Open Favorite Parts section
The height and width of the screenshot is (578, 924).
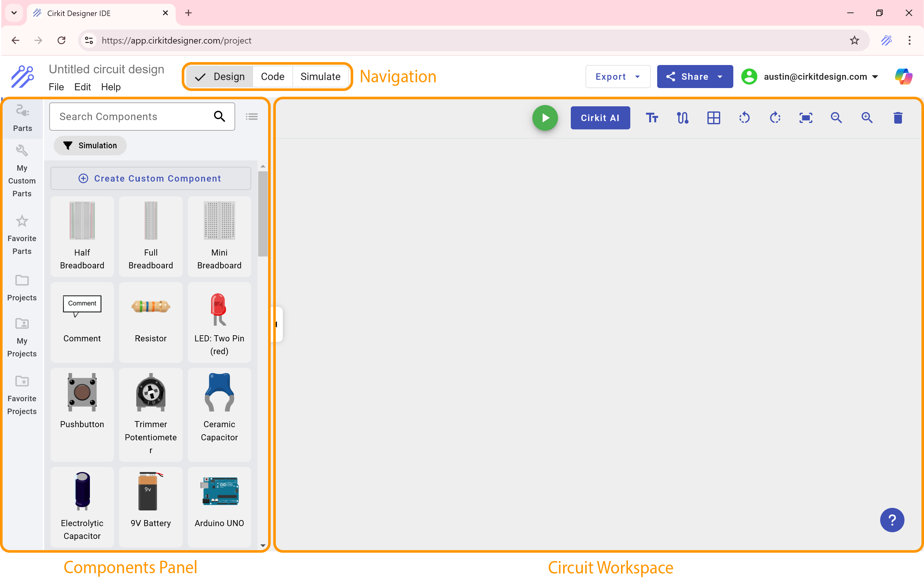click(22, 235)
